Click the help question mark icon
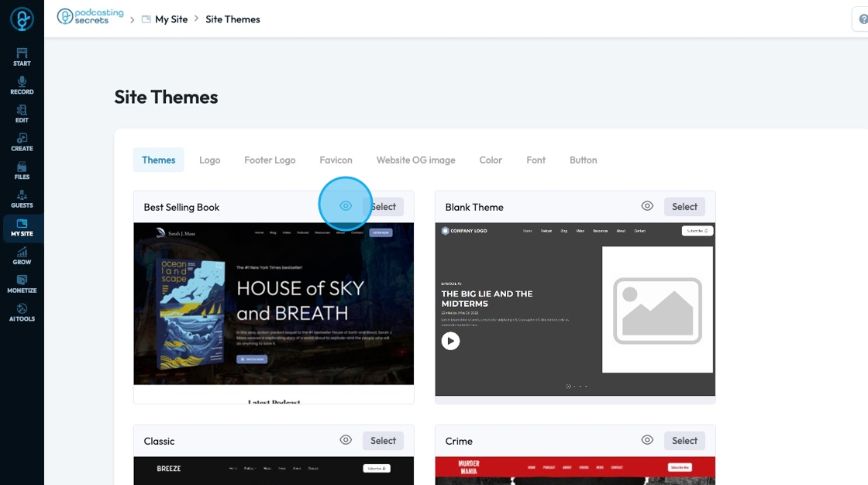Screen dimensions: 868x485 point(863,19)
